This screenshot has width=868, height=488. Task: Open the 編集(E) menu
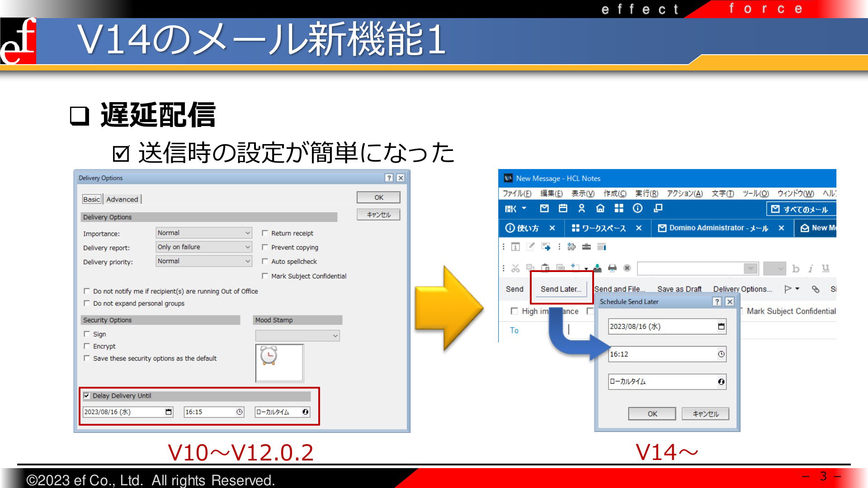point(551,193)
